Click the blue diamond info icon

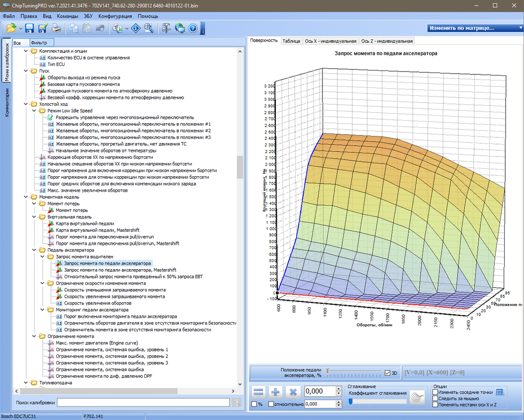pos(135,28)
